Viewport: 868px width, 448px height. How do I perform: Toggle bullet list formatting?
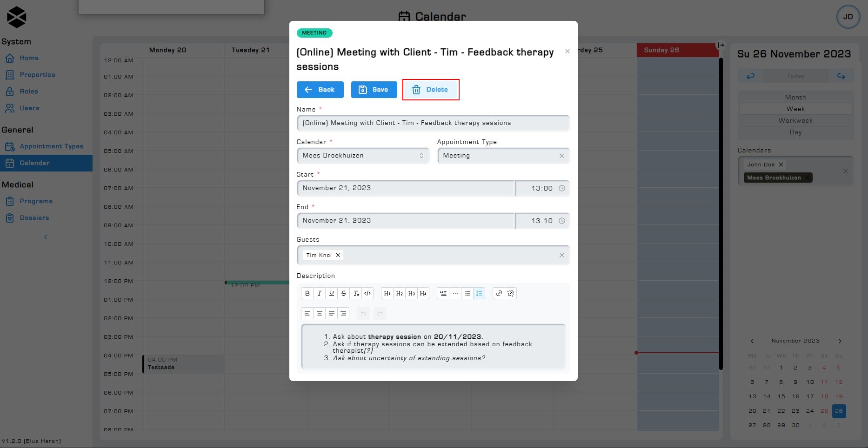(467, 293)
